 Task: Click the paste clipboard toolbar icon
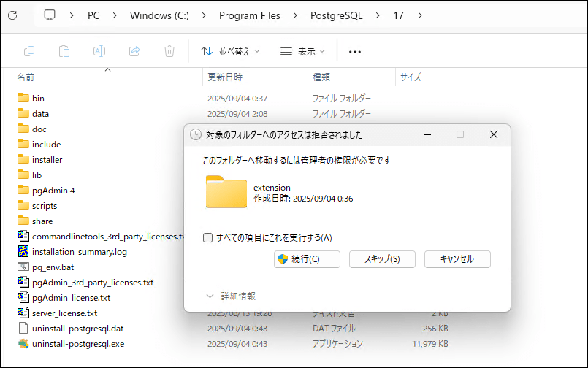pos(64,51)
